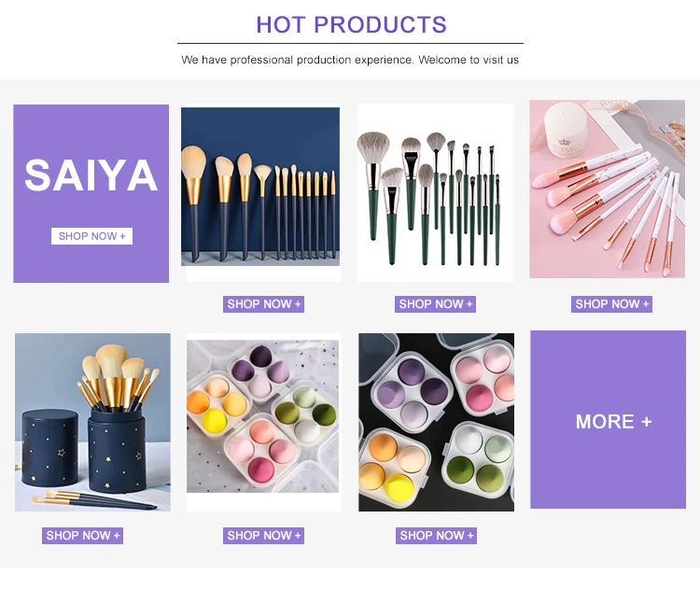Shop Now under navy gold brush set
700x589 pixels.
tap(263, 304)
